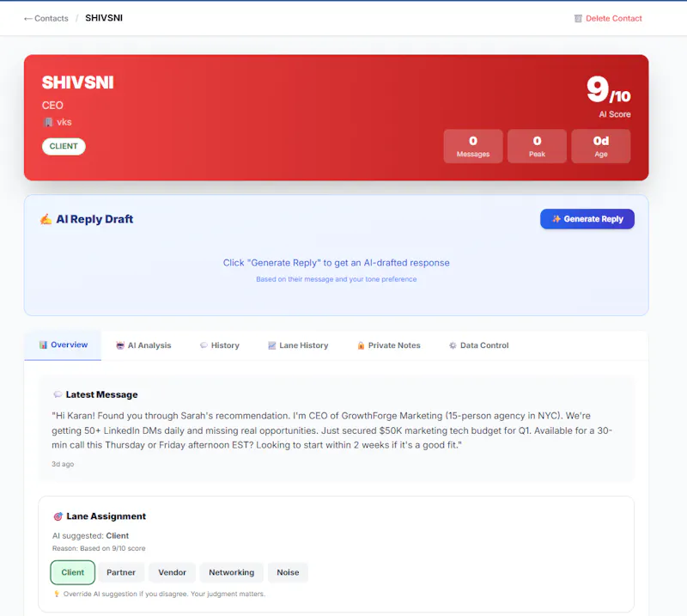Click 'AI suggested: Client' text

[90, 536]
